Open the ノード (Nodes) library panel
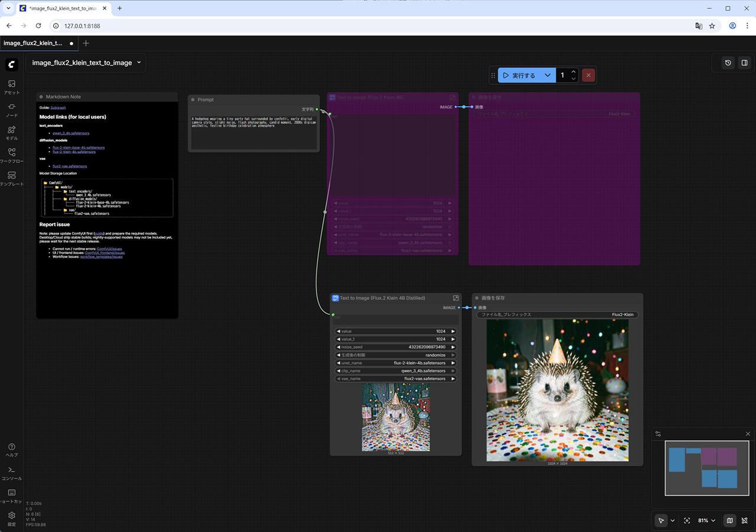Viewport: 756px width, 532px height. point(12,110)
